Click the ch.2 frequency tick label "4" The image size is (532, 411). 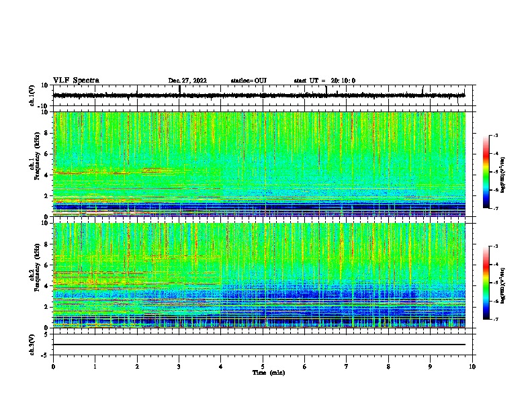click(x=46, y=286)
